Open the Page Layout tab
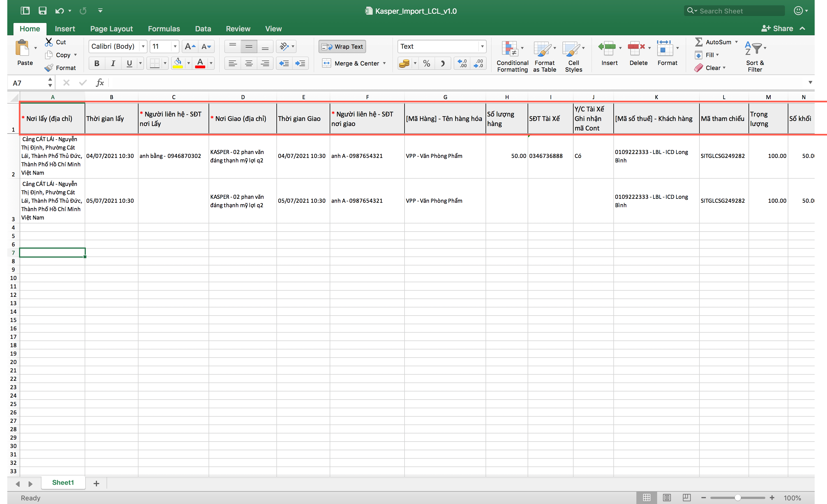827x504 pixels. [x=111, y=29]
